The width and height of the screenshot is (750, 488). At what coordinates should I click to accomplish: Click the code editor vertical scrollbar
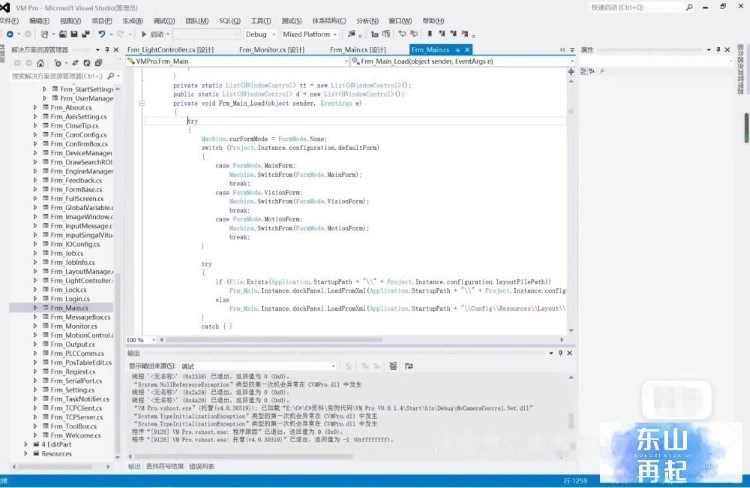point(571,206)
